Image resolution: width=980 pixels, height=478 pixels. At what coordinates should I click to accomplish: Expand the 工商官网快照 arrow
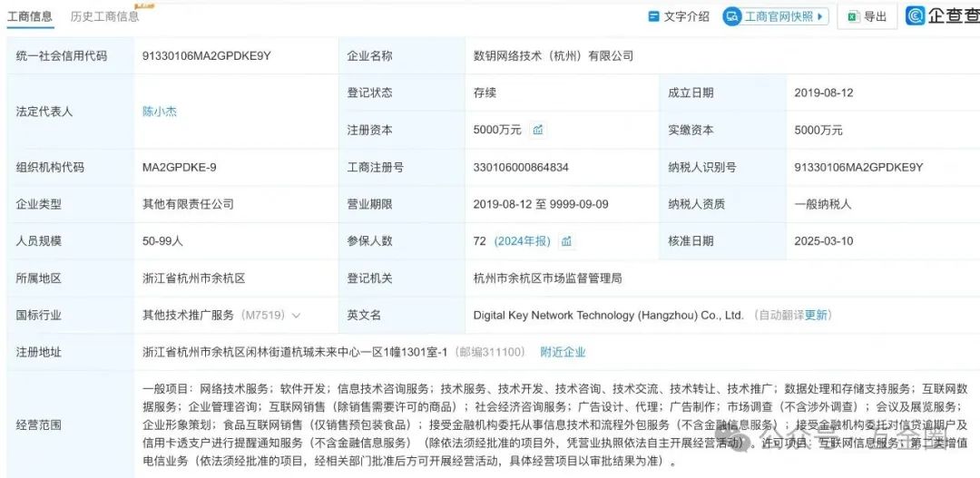[819, 17]
